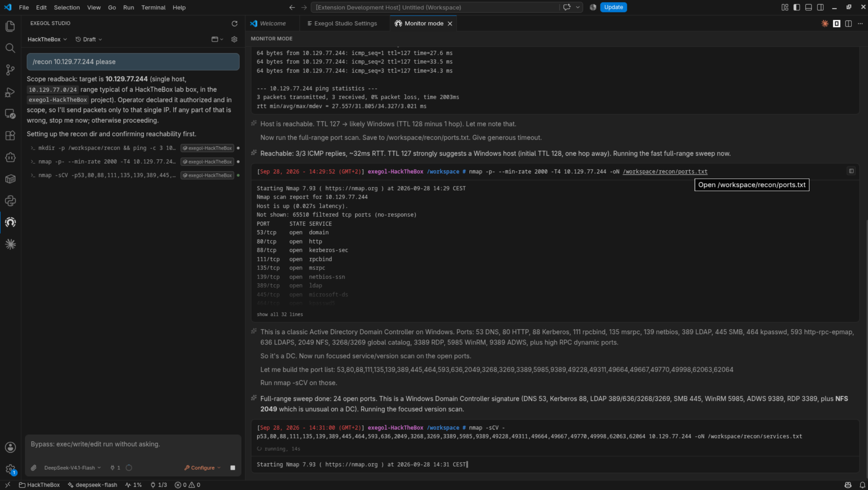The width and height of the screenshot is (868, 490).
Task: Open the copy icon on the nmap -p- command block
Action: [x=851, y=171]
